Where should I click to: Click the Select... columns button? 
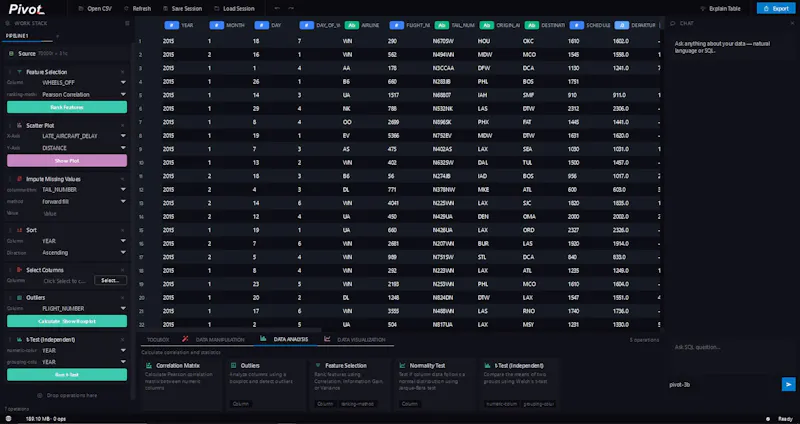pyautogui.click(x=110, y=281)
